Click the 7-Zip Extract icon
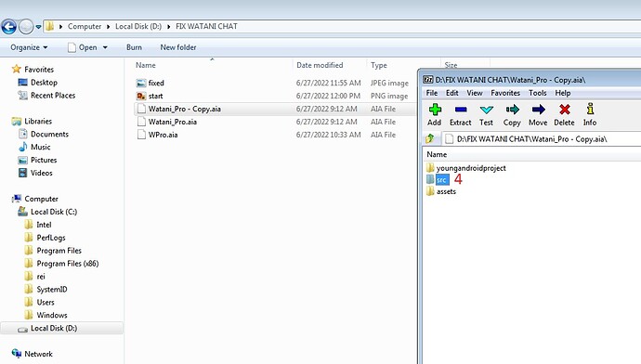Viewport: 641px width, 364px height. [460, 110]
